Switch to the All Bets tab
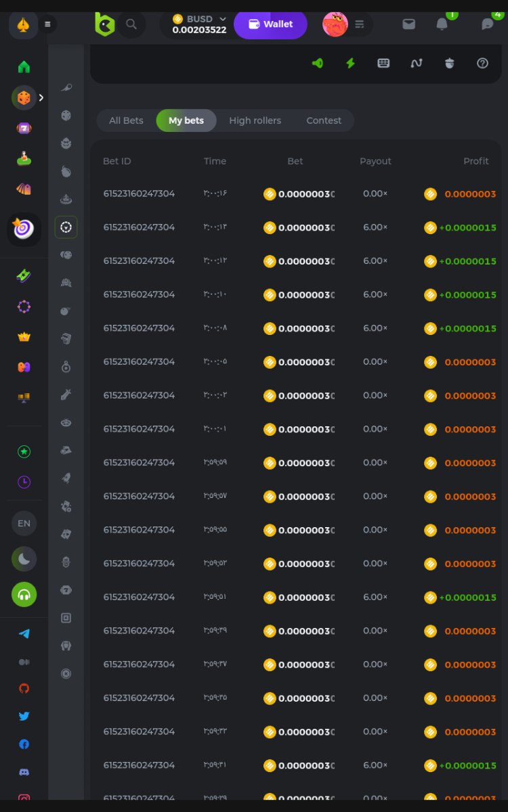 tap(126, 120)
